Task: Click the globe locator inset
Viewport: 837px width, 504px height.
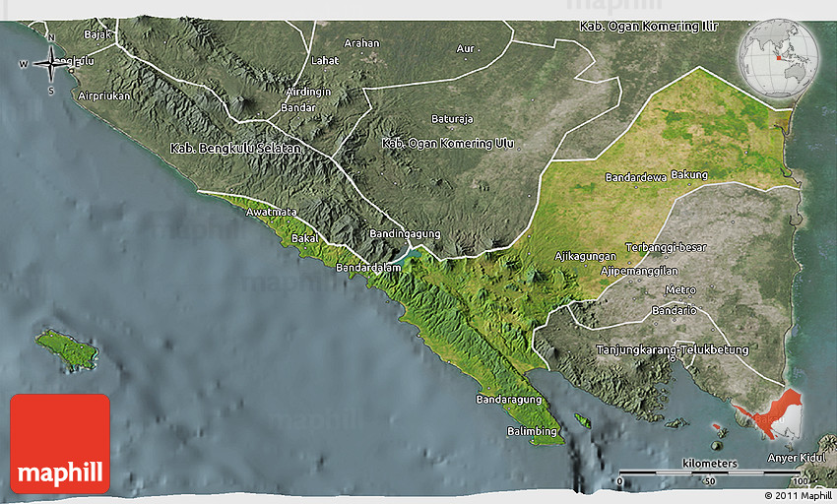Action: point(777,59)
